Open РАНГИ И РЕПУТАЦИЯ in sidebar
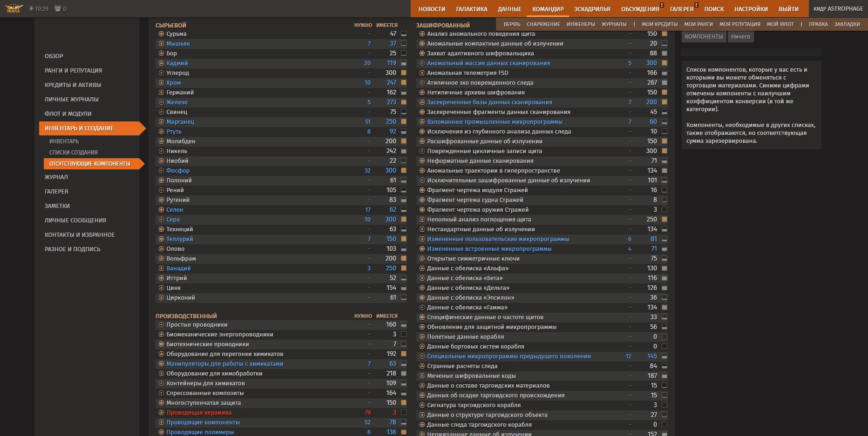868x436 pixels. tap(73, 70)
